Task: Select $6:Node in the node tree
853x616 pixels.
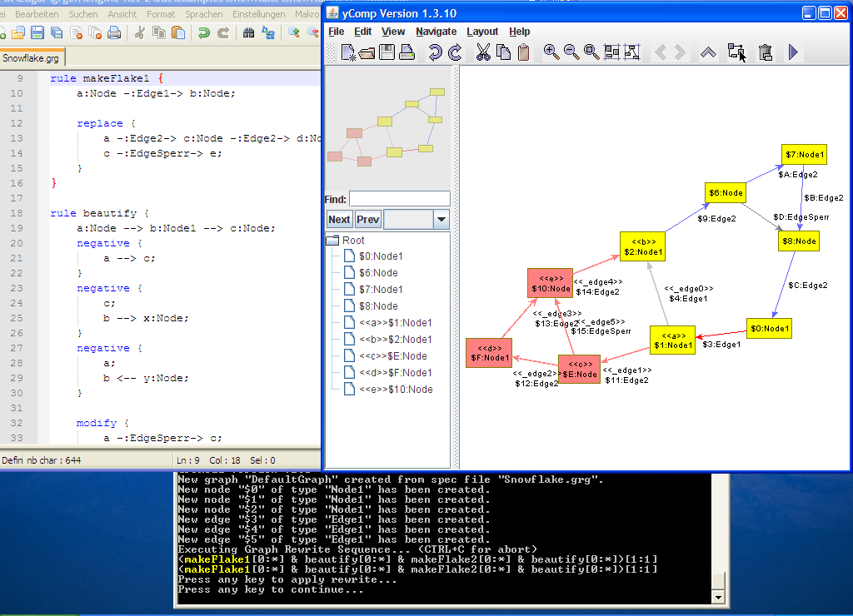Action: coord(378,273)
